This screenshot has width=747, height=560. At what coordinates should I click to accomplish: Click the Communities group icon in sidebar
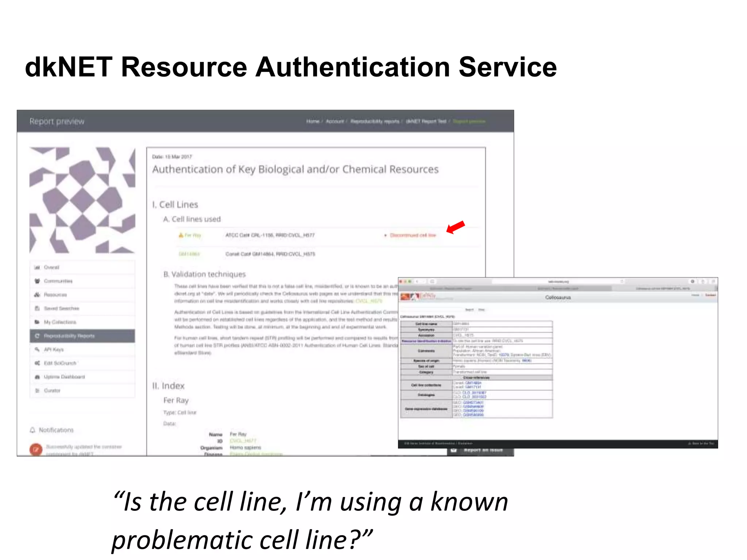(37, 281)
